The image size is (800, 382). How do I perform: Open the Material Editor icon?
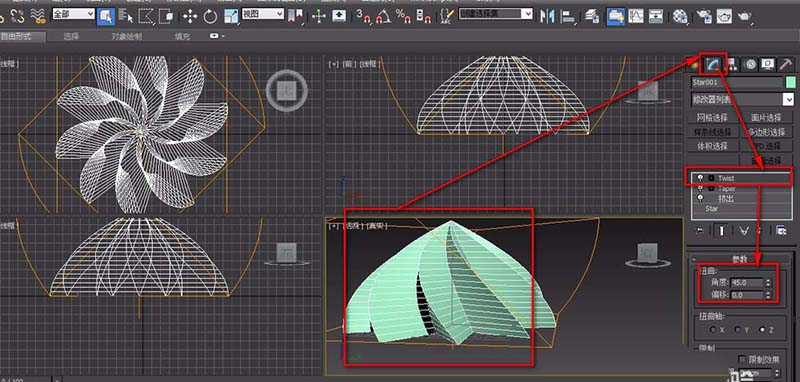pyautogui.click(x=680, y=16)
